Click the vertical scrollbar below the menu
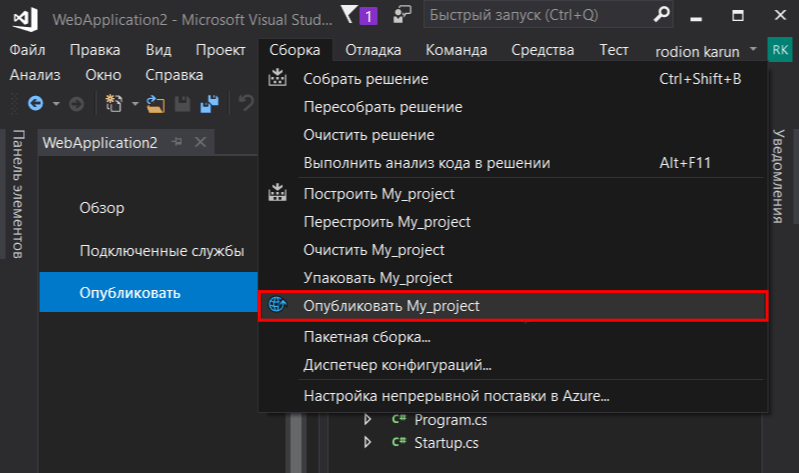Viewport: 799px width, 473px height. (296, 442)
